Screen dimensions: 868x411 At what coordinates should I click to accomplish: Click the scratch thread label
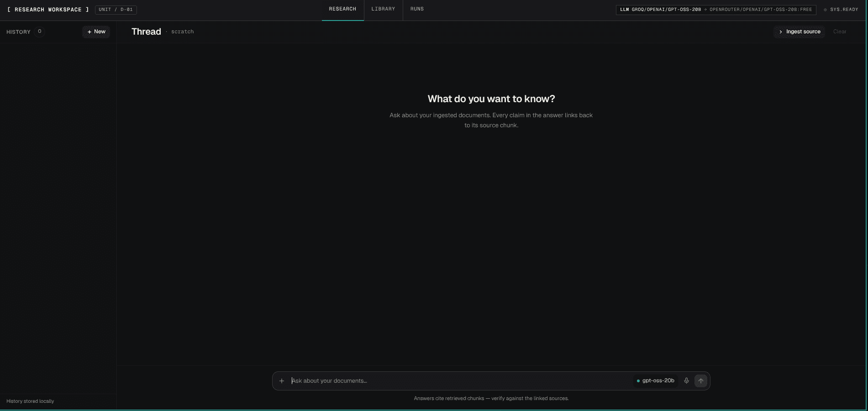click(183, 32)
